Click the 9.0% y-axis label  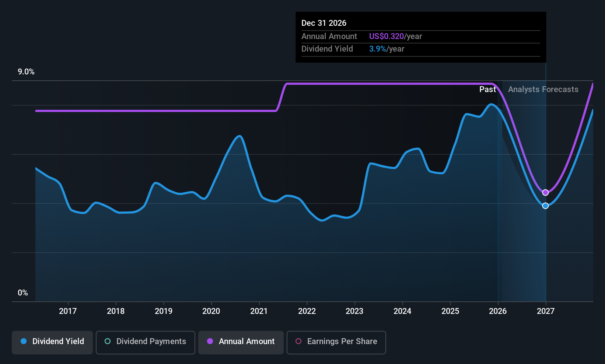[26, 72]
